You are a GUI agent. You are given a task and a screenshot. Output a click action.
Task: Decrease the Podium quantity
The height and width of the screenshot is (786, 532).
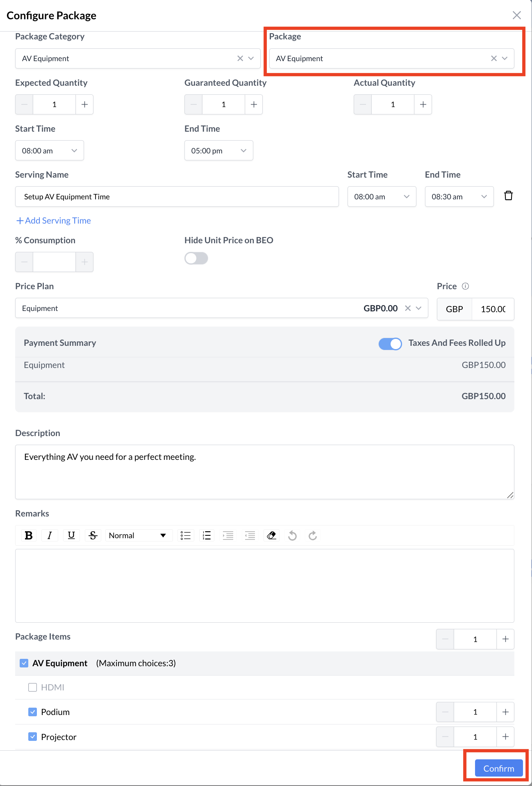tap(445, 712)
